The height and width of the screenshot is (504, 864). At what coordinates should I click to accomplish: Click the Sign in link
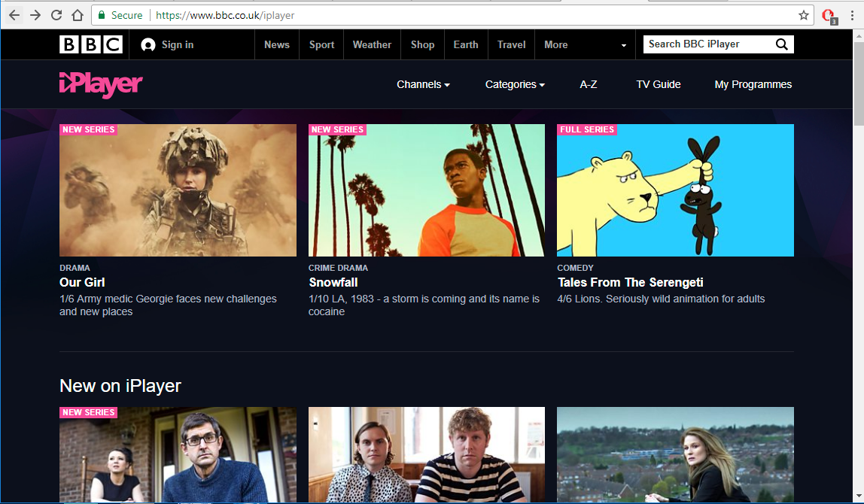pos(178,44)
